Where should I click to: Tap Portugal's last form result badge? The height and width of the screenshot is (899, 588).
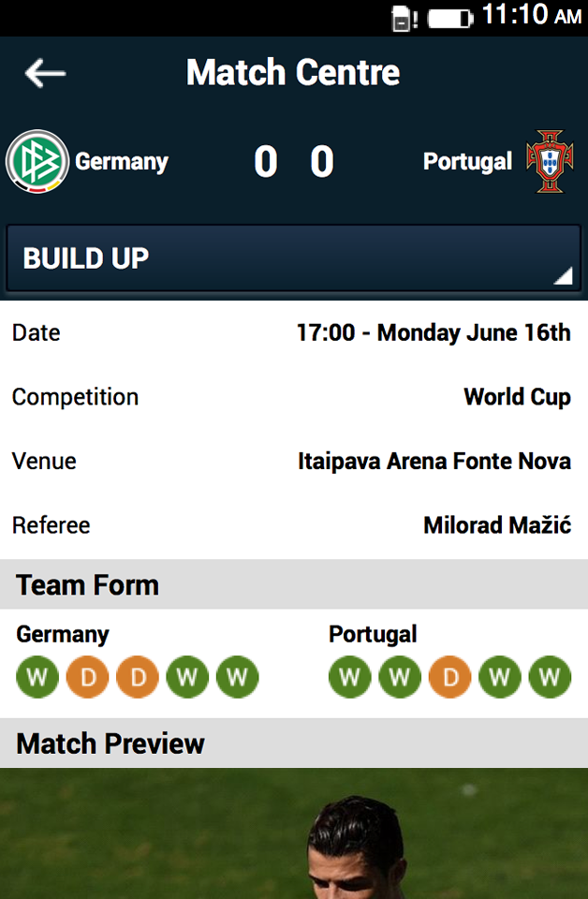pyautogui.click(x=550, y=677)
